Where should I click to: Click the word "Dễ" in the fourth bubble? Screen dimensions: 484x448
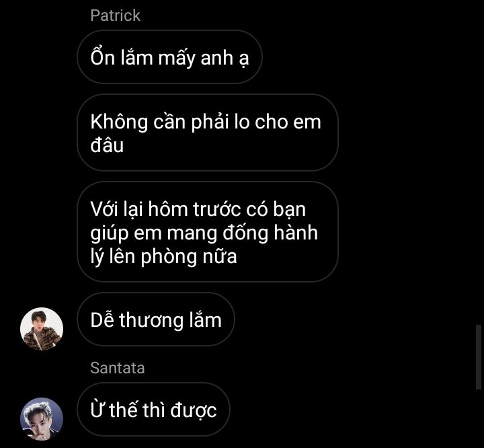pyautogui.click(x=102, y=320)
